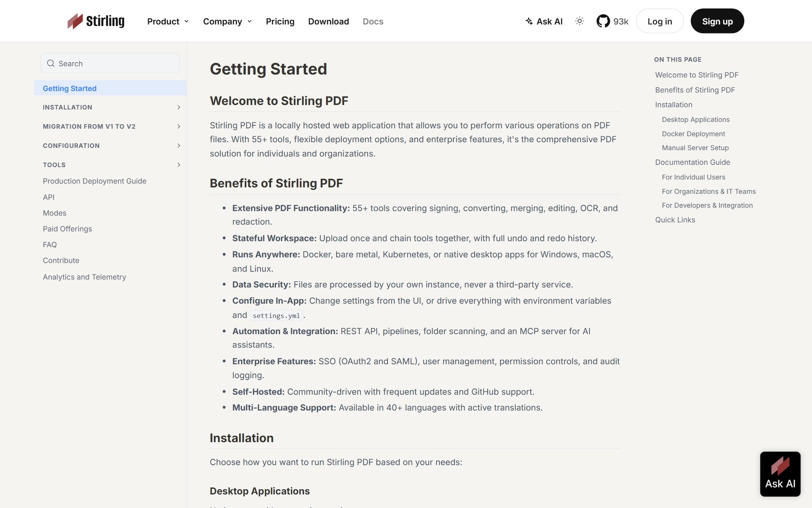Viewport: 812px width, 508px height.
Task: Open the GitHub repository icon
Action: (x=603, y=21)
